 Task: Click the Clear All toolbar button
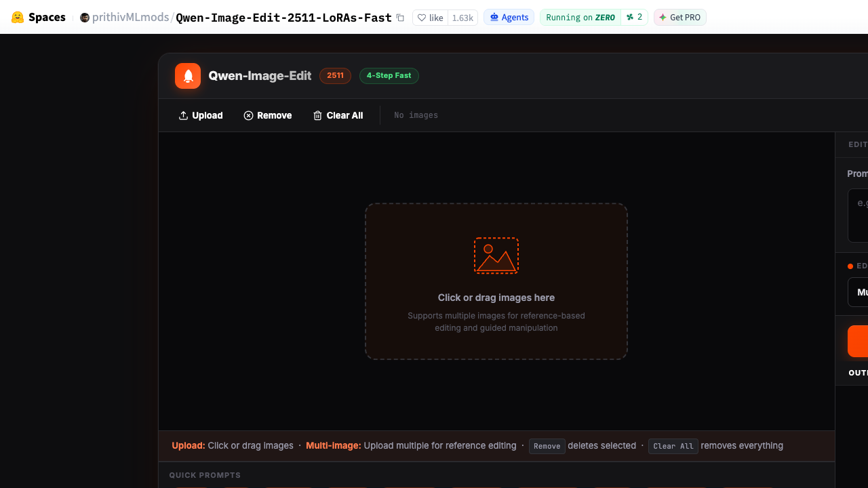click(x=338, y=115)
